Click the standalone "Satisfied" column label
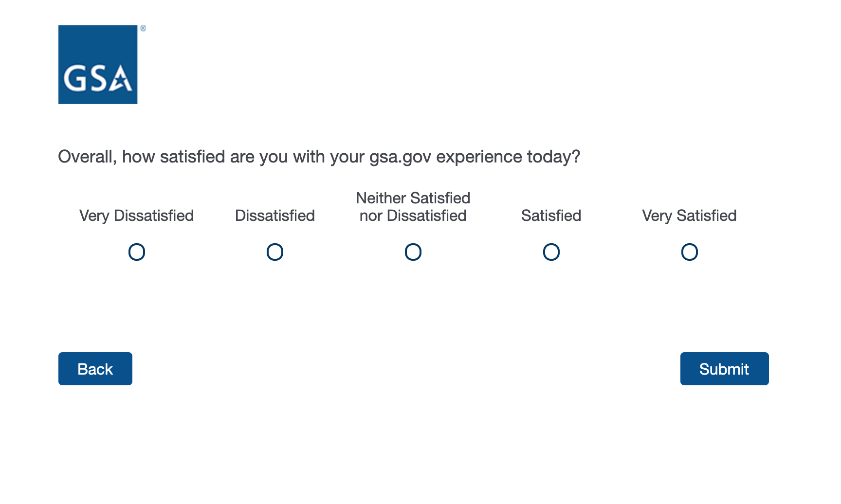 coord(551,216)
